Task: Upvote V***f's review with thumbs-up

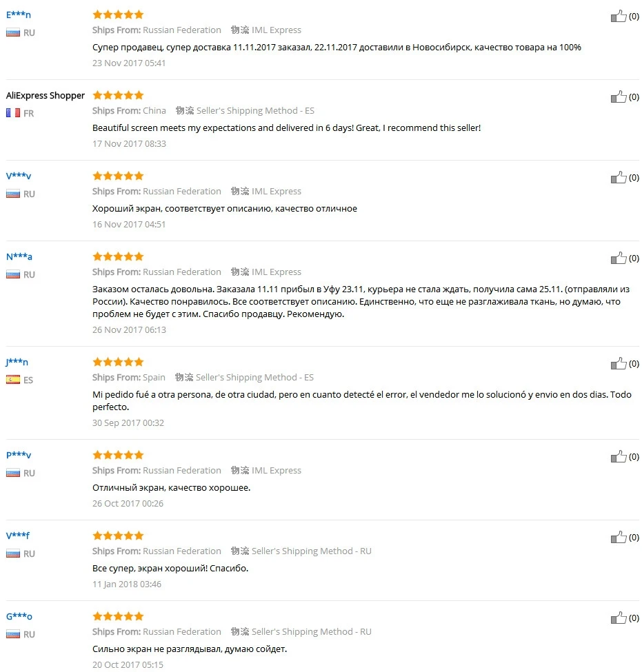Action: click(619, 537)
